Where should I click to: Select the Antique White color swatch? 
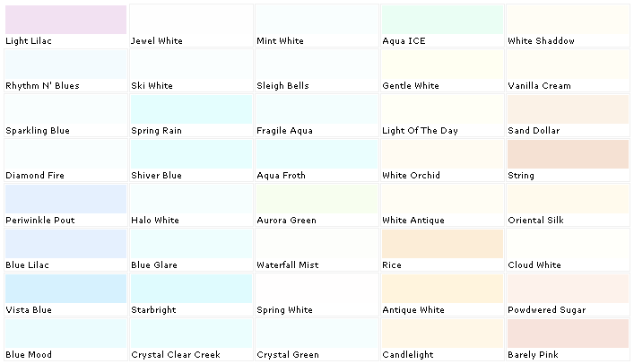coord(442,289)
